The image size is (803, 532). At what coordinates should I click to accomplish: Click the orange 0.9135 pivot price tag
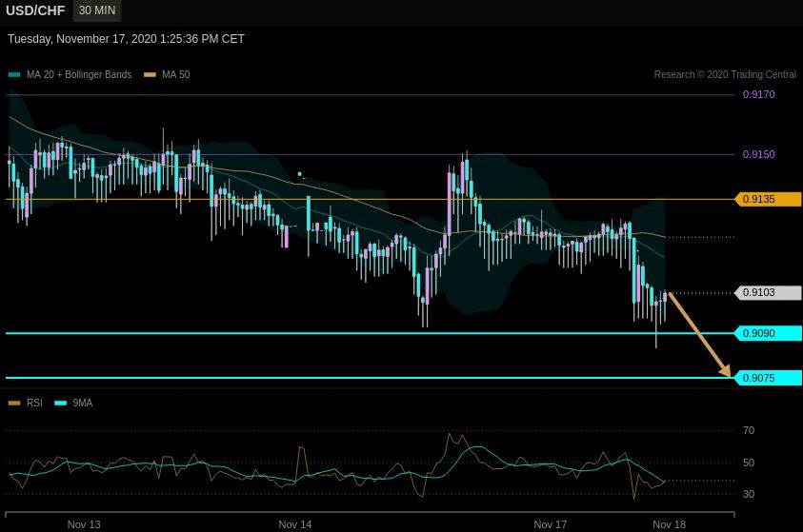[x=768, y=199]
